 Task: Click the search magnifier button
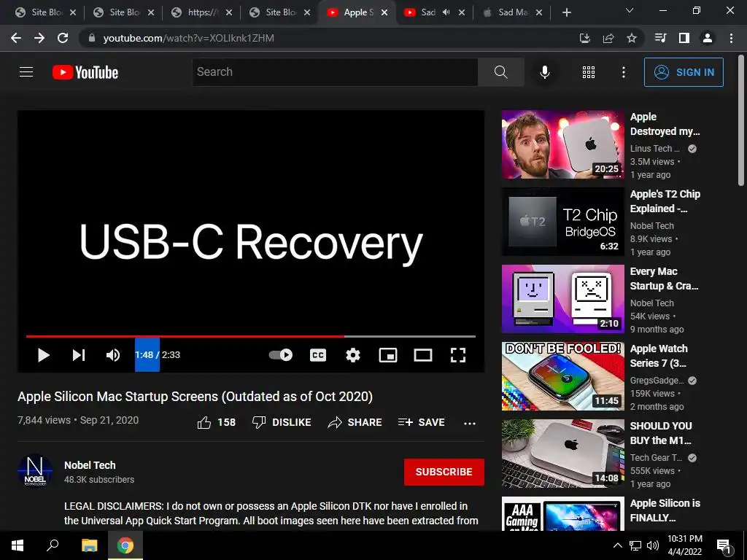click(500, 72)
